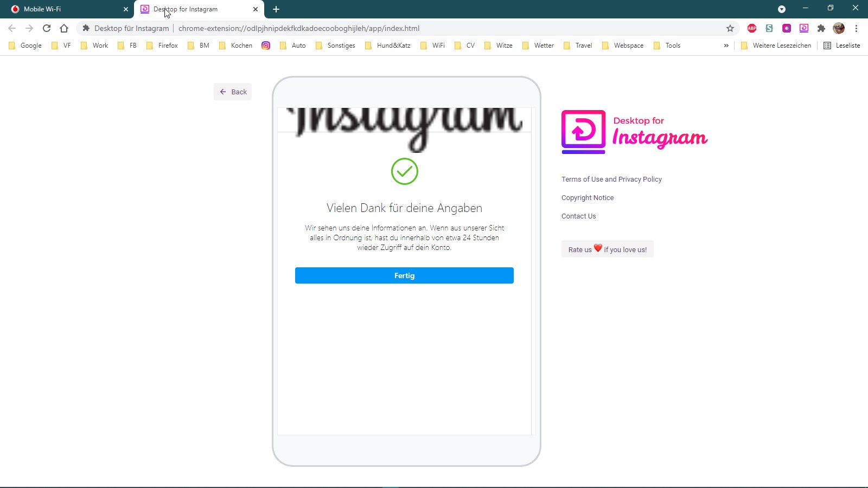This screenshot has height=488, width=868.
Task: Open the tab search dropdown arrow
Action: [x=782, y=9]
